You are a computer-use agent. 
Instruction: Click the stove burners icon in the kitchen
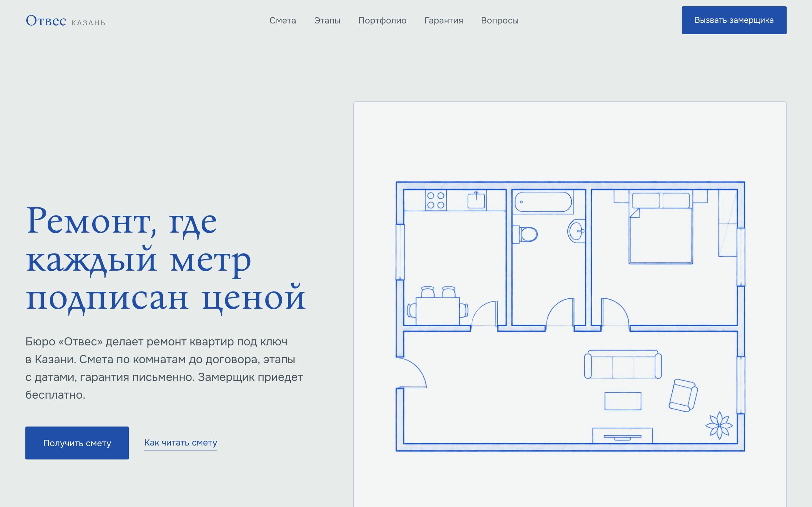(x=435, y=200)
